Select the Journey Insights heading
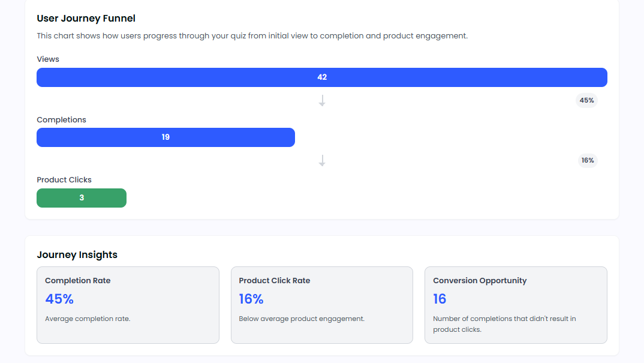 tap(77, 255)
